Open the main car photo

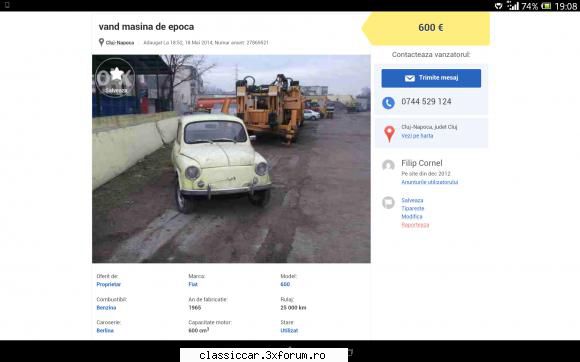[231, 159]
